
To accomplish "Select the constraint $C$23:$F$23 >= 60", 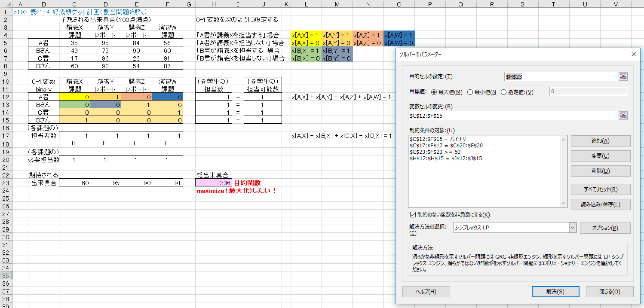I will coord(435,152).
